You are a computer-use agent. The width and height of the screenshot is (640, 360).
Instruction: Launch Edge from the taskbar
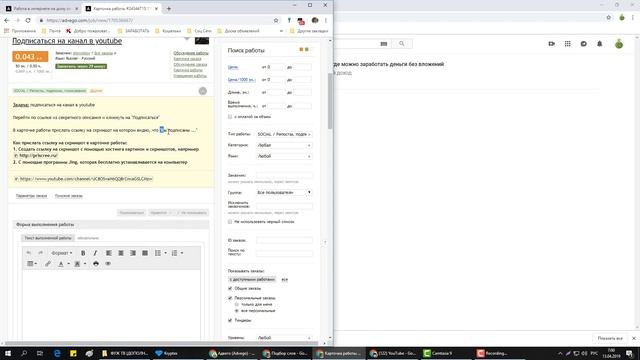[57, 353]
